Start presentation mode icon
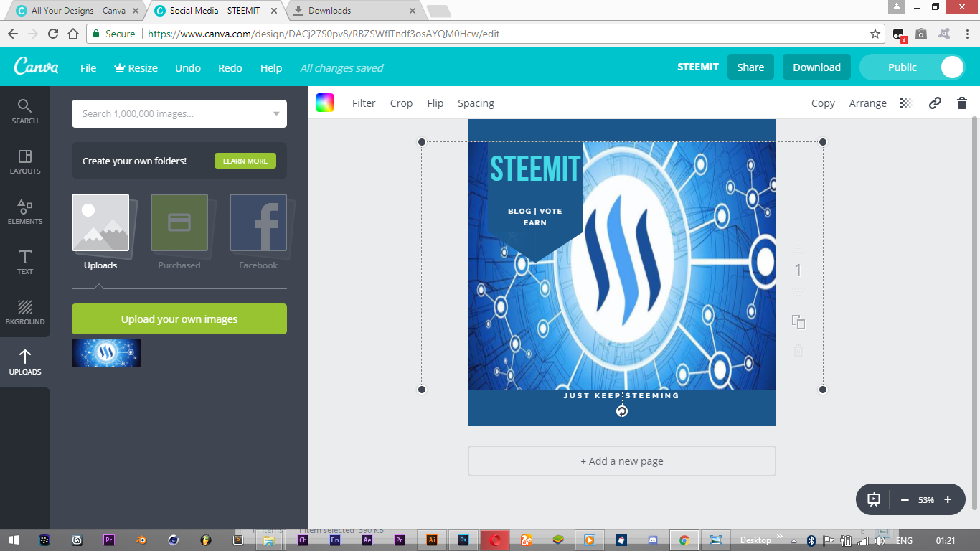This screenshot has height=551, width=980. click(874, 499)
